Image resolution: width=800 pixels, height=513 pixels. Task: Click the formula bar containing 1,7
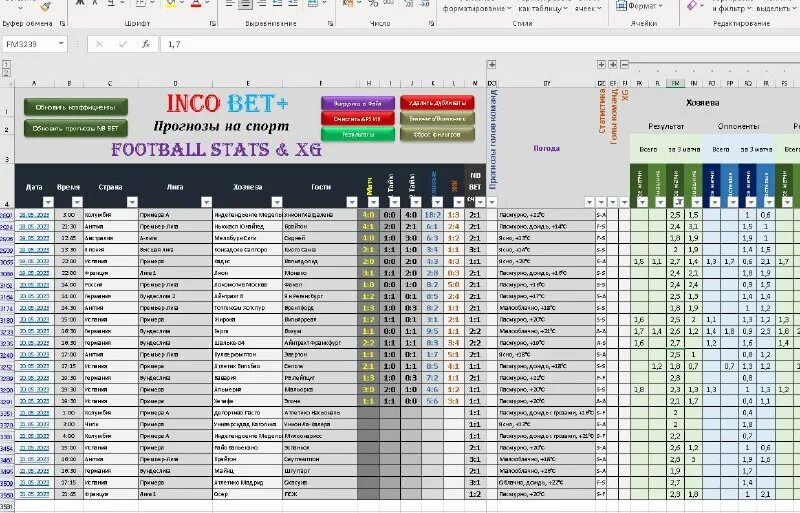point(480,44)
